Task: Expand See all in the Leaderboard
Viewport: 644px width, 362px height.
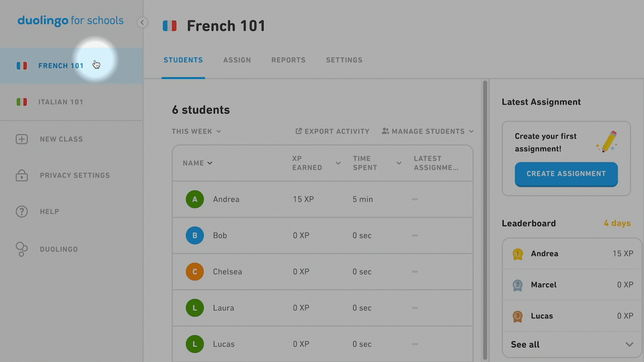Action: coord(572,344)
